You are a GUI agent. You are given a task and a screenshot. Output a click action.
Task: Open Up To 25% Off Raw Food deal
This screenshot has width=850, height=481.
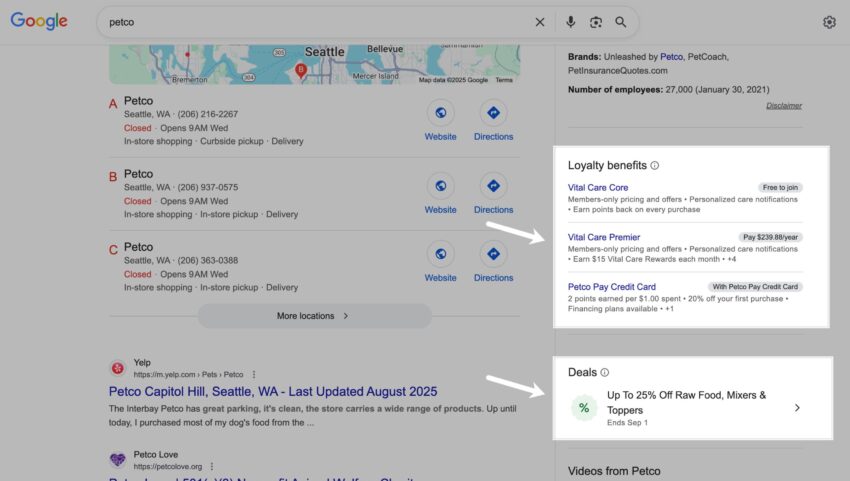[686, 402]
